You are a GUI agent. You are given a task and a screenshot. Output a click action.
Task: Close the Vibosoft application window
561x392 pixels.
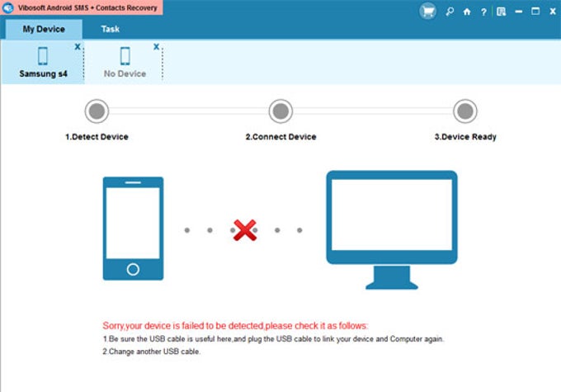pyautogui.click(x=553, y=12)
